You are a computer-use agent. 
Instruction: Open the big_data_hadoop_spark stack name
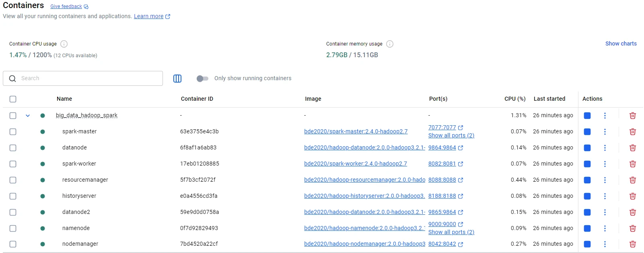(86, 116)
